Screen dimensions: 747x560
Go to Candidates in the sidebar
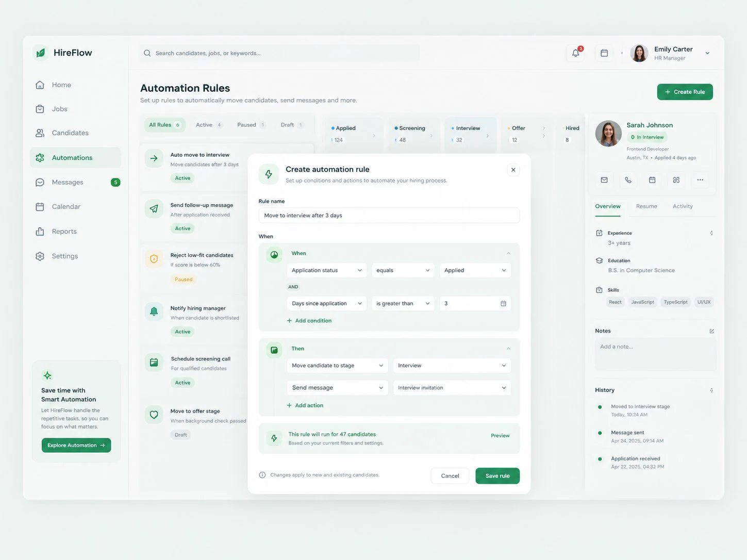(x=75, y=133)
